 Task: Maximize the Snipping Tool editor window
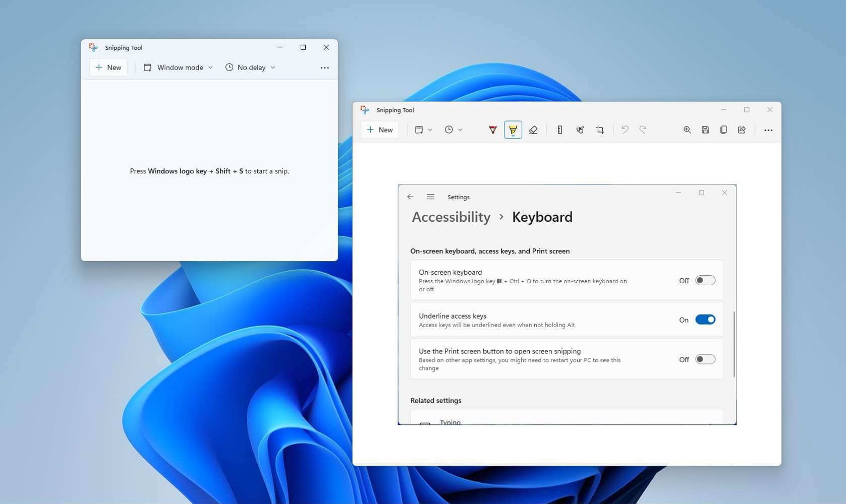[747, 110]
